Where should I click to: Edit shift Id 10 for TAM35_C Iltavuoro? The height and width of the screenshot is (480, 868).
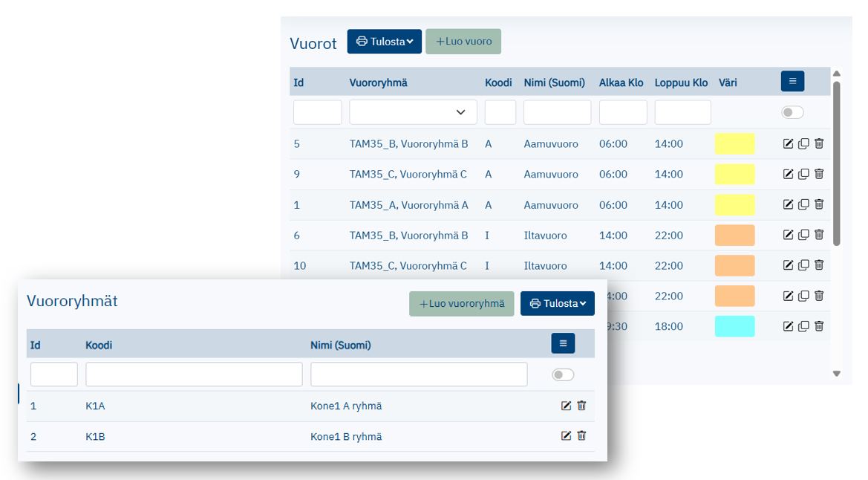click(x=788, y=265)
